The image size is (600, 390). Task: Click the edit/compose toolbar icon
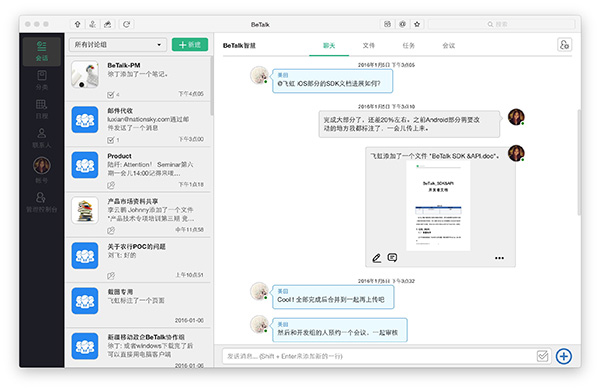(108, 24)
